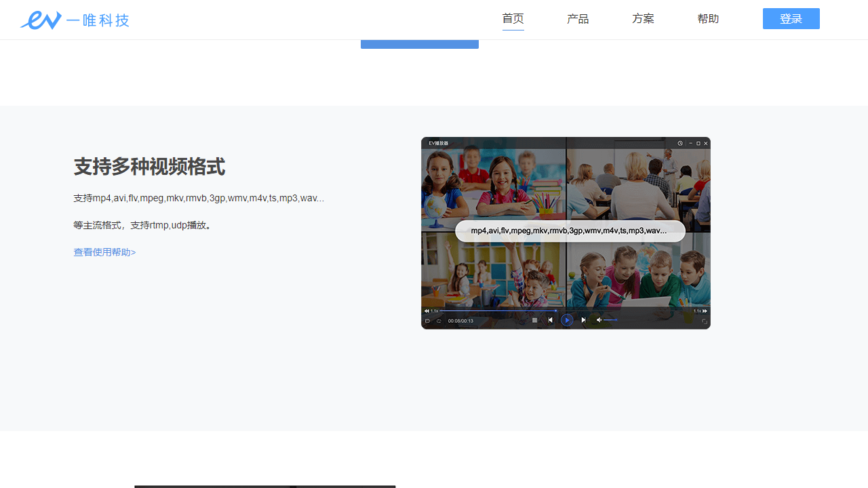Click the 登录 button
This screenshot has width=868, height=488.
click(791, 18)
